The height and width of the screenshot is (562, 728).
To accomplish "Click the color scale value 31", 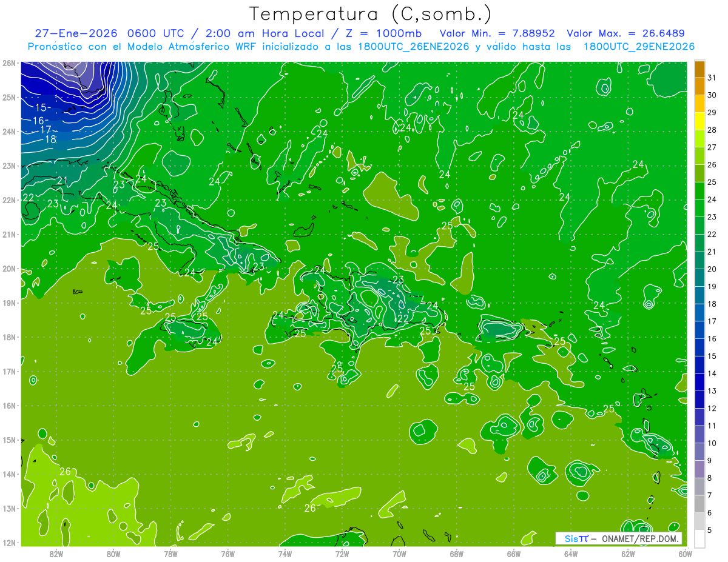I will coord(712,78).
